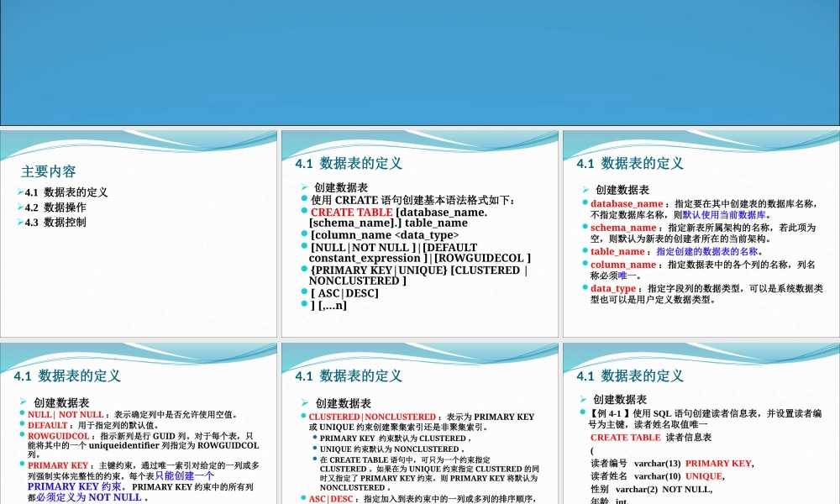Click the red term CLUSTERED|NONCLUSTERED：
Screen dimensions: 840x504
point(375,417)
